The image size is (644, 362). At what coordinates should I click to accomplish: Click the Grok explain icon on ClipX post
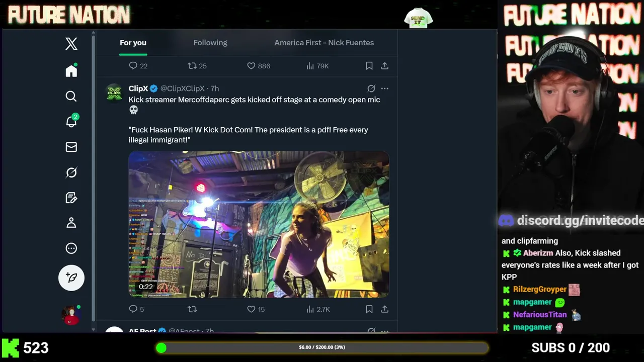click(x=371, y=88)
